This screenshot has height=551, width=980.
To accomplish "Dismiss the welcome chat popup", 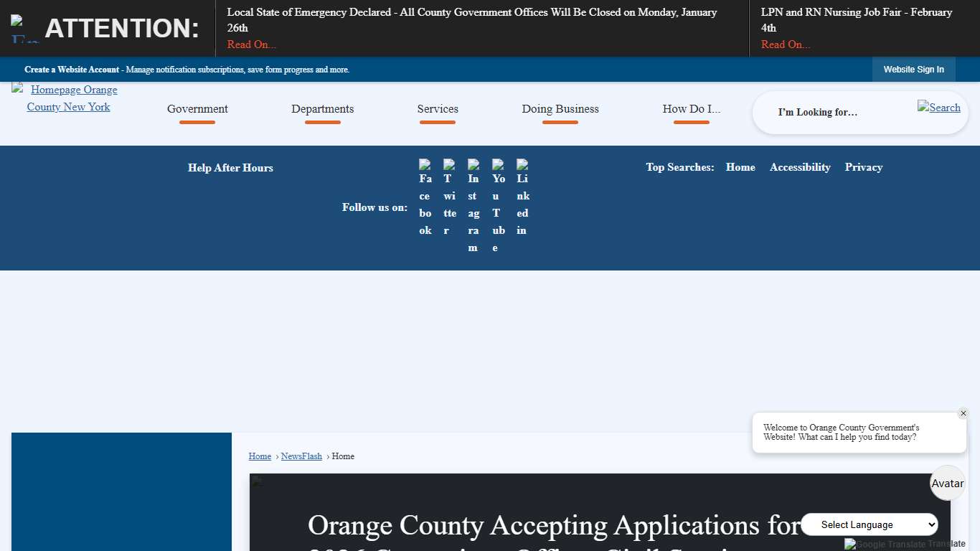I will 963,413.
